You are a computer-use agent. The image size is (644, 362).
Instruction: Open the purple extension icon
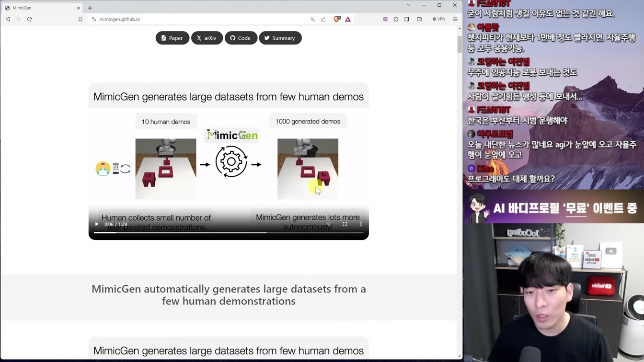tap(385, 19)
